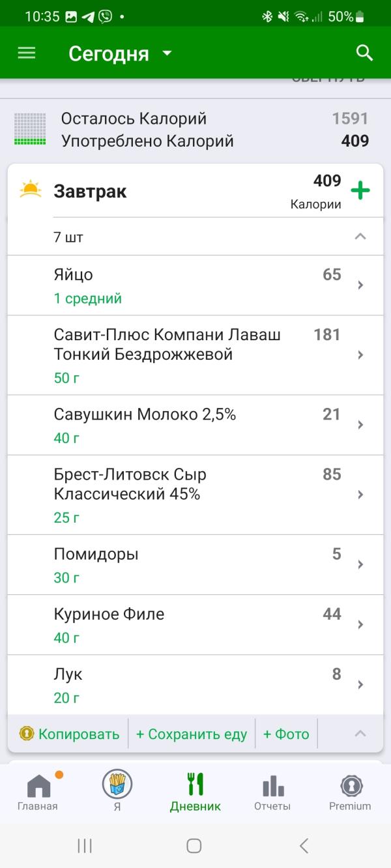Image resolution: width=391 pixels, height=868 pixels.
Task: Collapse the breakfast footer chevron
Action: tap(360, 734)
